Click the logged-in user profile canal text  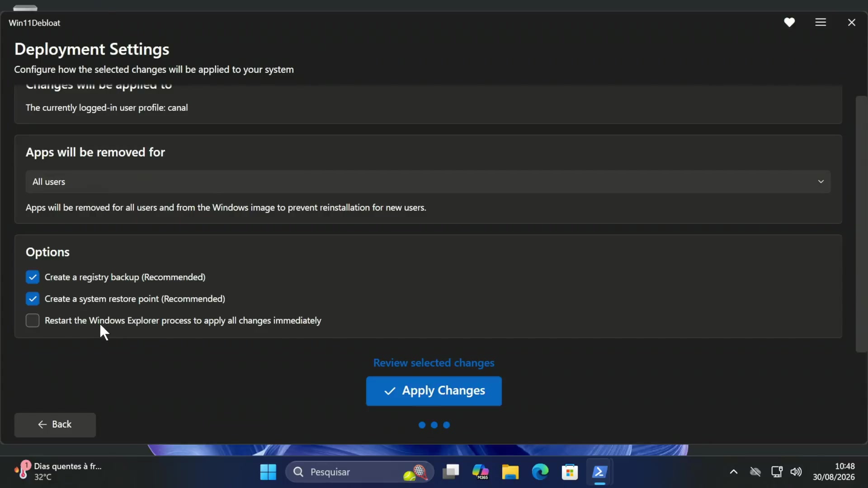107,108
